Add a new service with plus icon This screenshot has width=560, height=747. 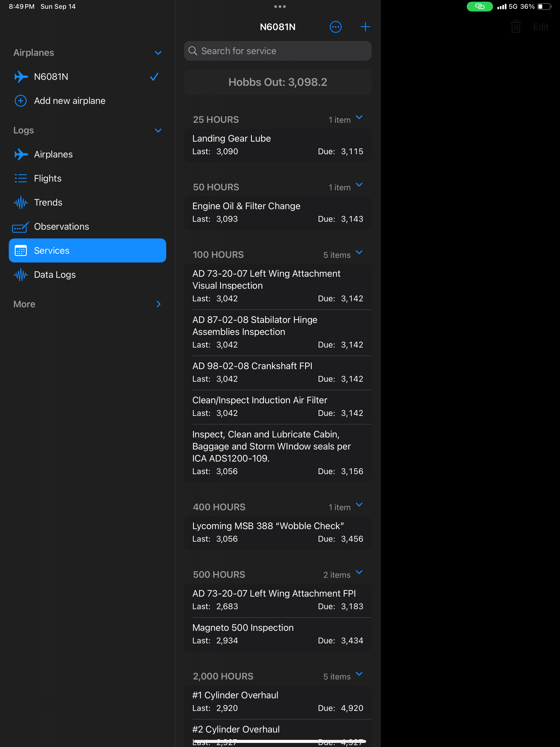[365, 27]
